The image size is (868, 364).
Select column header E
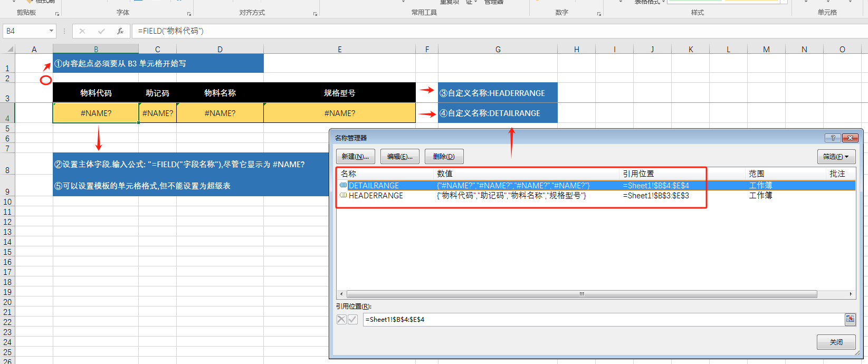[x=339, y=49]
